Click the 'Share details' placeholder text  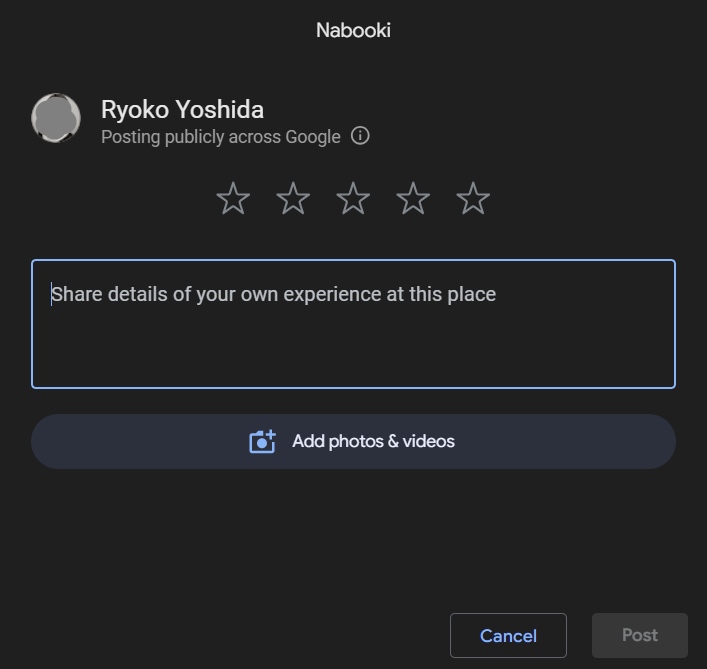pos(273,294)
